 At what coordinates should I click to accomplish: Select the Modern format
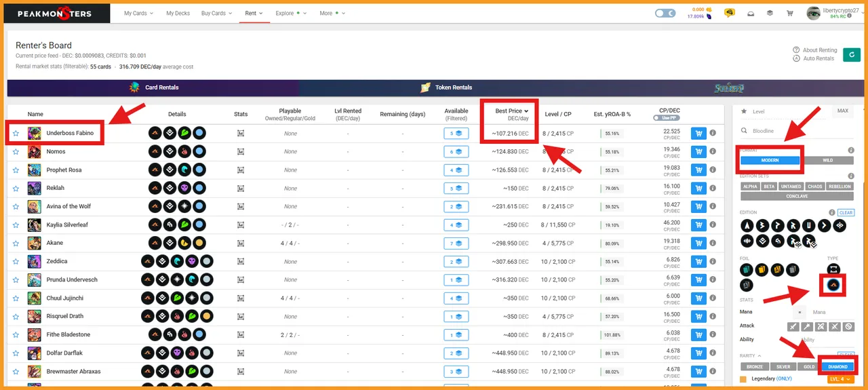coord(770,160)
